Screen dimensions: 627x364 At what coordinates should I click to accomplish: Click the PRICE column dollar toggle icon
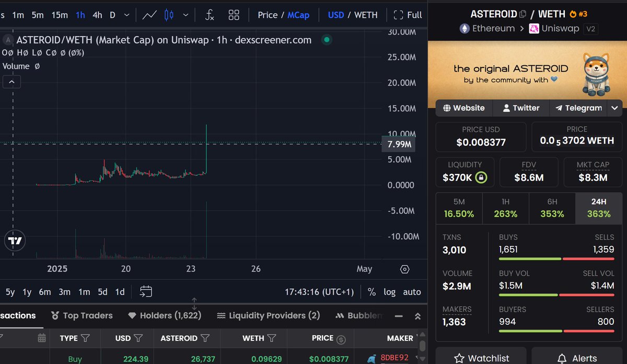[x=341, y=339]
